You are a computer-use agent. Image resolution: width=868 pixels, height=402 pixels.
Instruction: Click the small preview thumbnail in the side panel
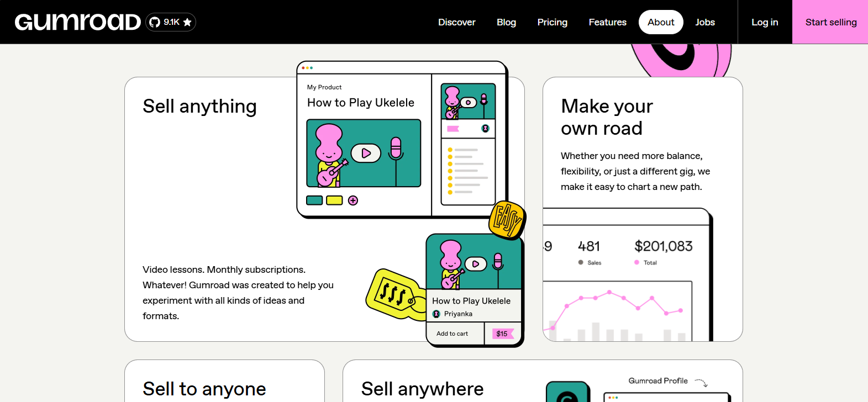click(x=468, y=102)
